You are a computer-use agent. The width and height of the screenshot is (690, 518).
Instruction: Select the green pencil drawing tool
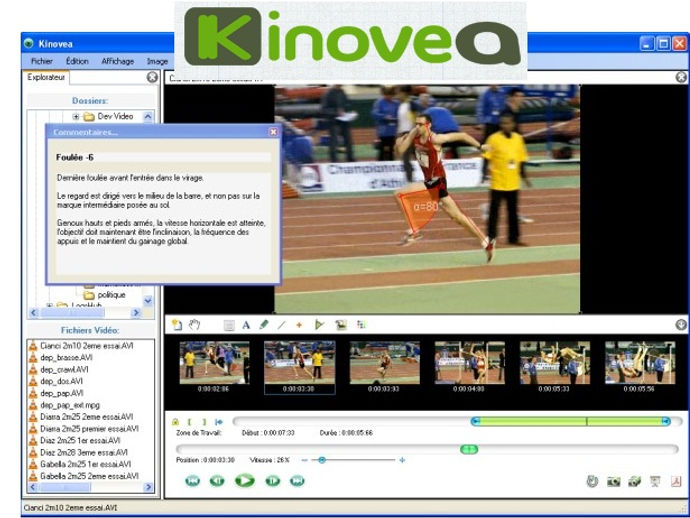coord(264,325)
